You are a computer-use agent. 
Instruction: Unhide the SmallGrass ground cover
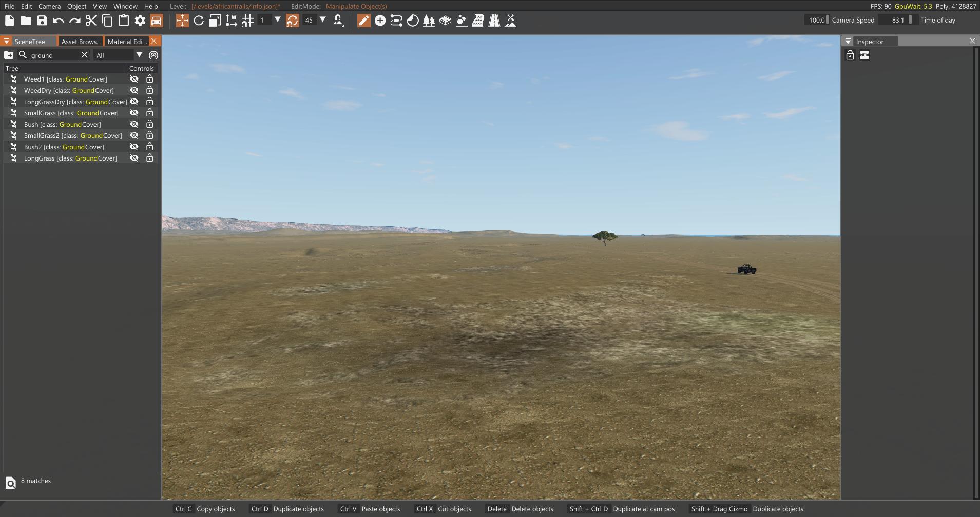[x=134, y=113]
